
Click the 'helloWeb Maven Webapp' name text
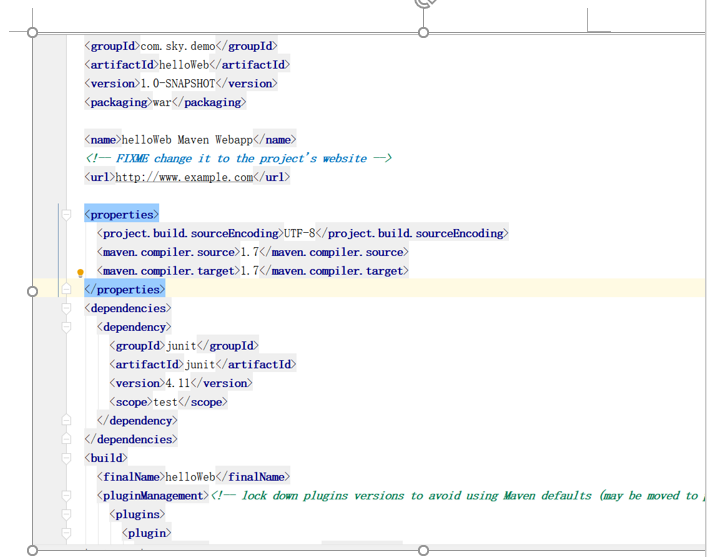coord(187,140)
